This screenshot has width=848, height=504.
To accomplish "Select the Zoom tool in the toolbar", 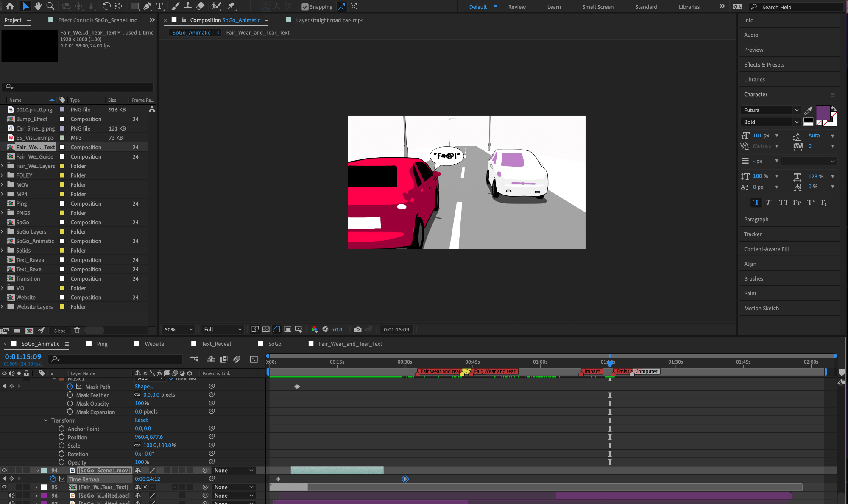I will (50, 6).
